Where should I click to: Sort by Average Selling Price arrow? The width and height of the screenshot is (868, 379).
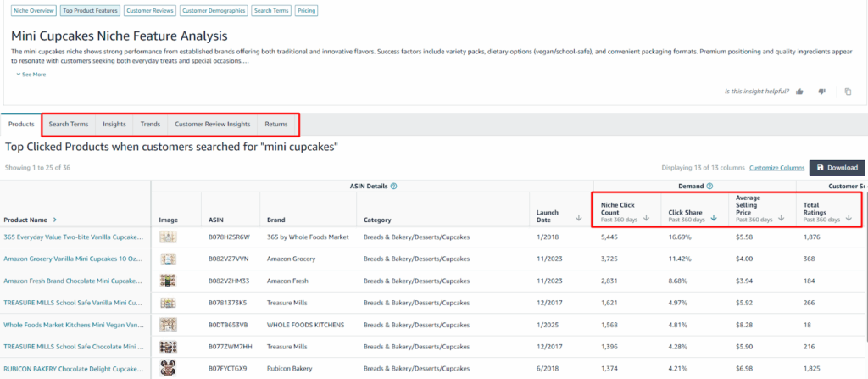click(781, 218)
